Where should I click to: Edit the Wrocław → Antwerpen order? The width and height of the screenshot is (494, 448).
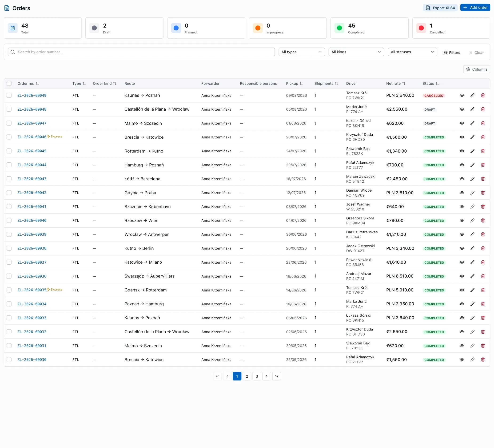pos(472,234)
